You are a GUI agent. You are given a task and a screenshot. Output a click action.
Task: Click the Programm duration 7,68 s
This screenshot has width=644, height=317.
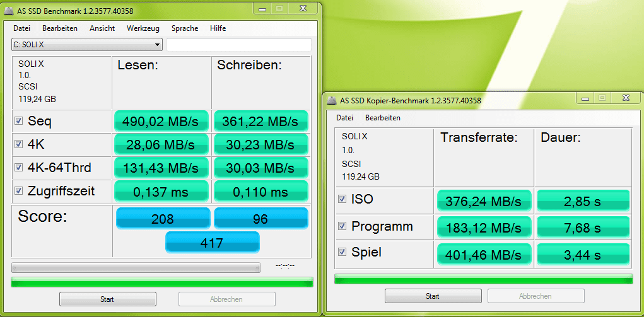[583, 227]
